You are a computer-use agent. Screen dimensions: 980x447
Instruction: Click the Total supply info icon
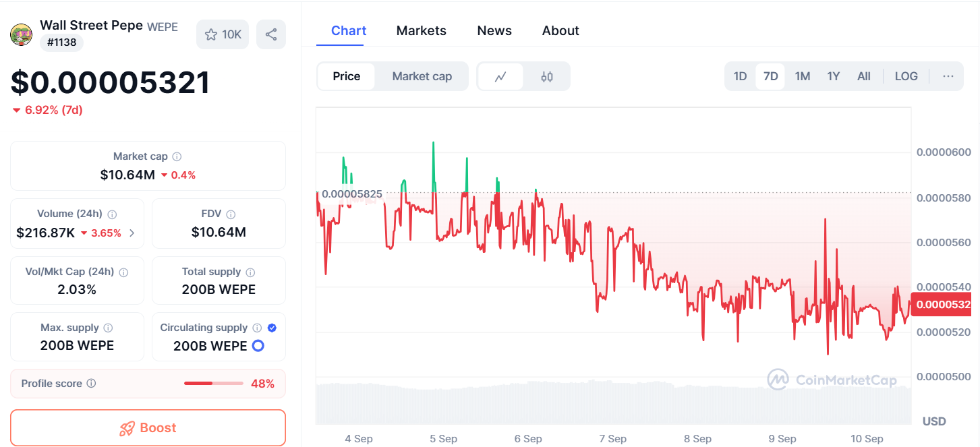click(250, 272)
